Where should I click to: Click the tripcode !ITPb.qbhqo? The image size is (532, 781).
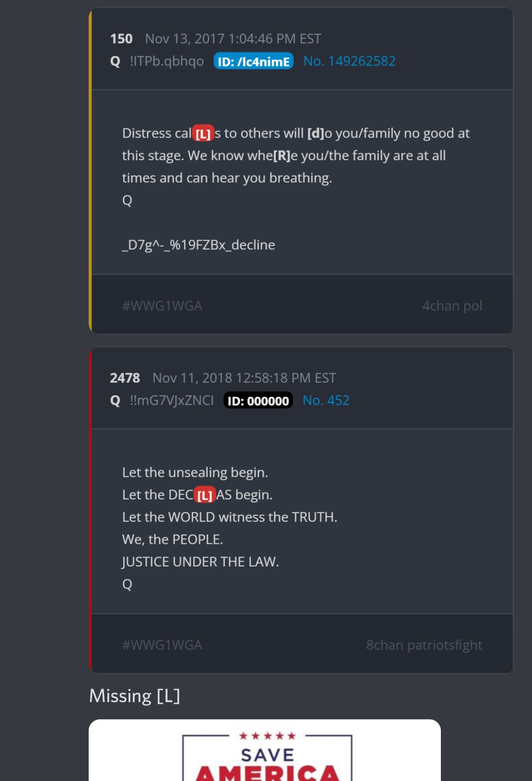coord(166,61)
